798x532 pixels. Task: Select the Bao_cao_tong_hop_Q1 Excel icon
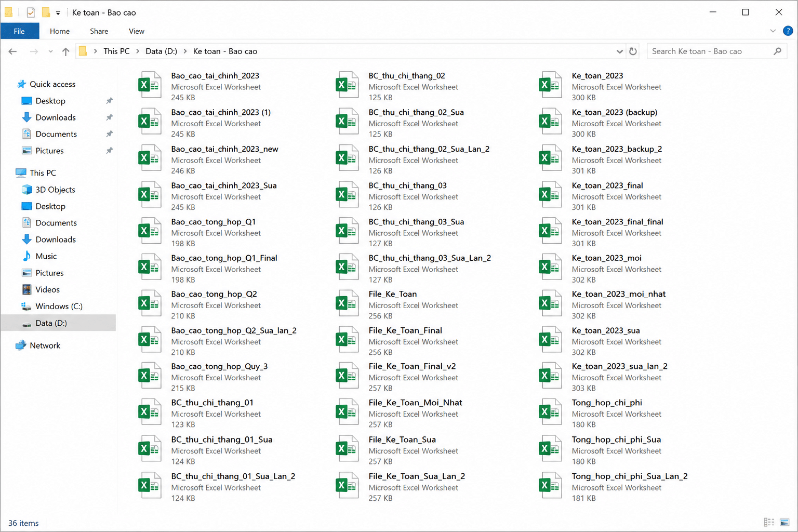150,231
